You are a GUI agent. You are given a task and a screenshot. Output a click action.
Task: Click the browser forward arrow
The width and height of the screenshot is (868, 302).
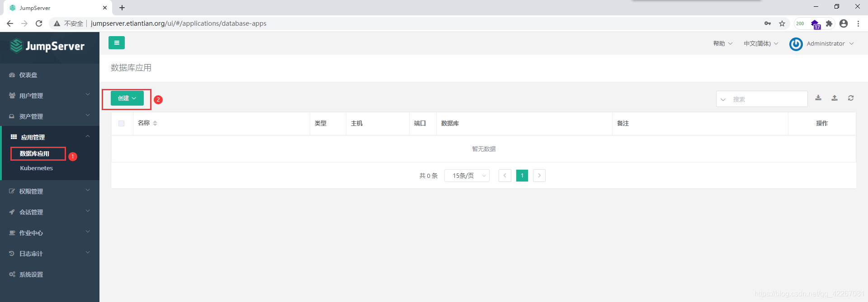[x=24, y=23]
